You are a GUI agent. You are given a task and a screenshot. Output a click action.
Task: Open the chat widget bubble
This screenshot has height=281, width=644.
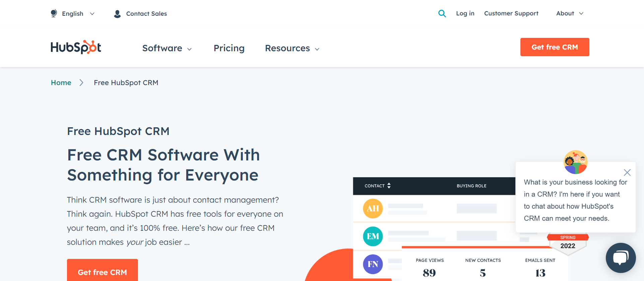coord(621,258)
